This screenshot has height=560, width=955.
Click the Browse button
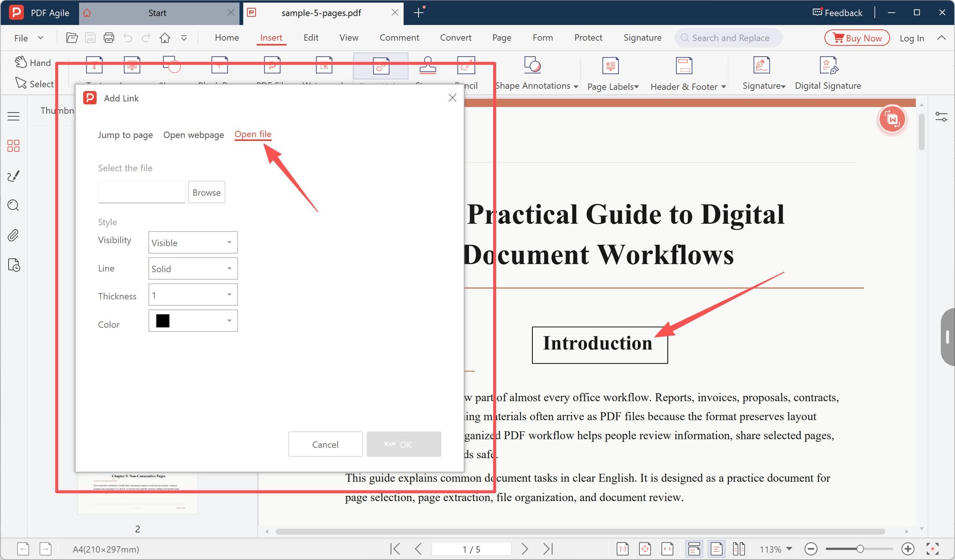(206, 192)
